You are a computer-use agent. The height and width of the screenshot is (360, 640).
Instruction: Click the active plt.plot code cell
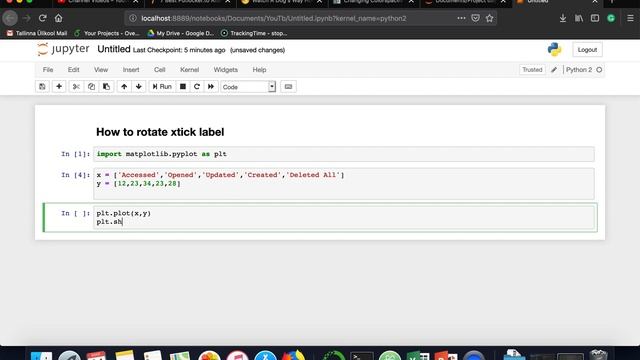pyautogui.click(x=344, y=218)
